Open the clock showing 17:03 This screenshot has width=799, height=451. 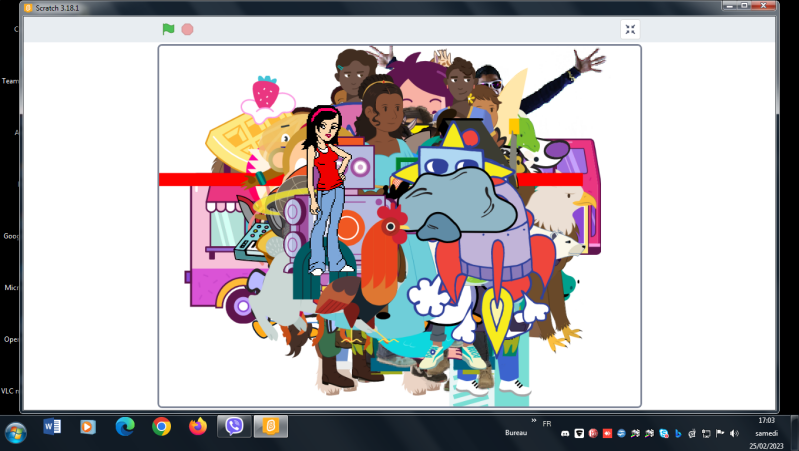pos(766,433)
